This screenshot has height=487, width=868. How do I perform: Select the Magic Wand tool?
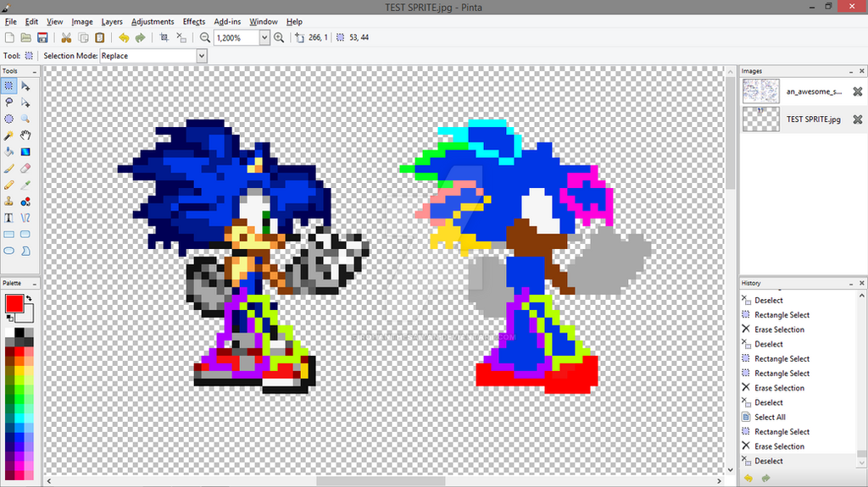coord(8,136)
